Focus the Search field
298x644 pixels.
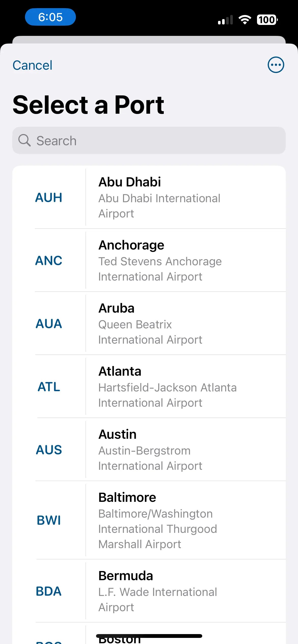[x=149, y=140]
